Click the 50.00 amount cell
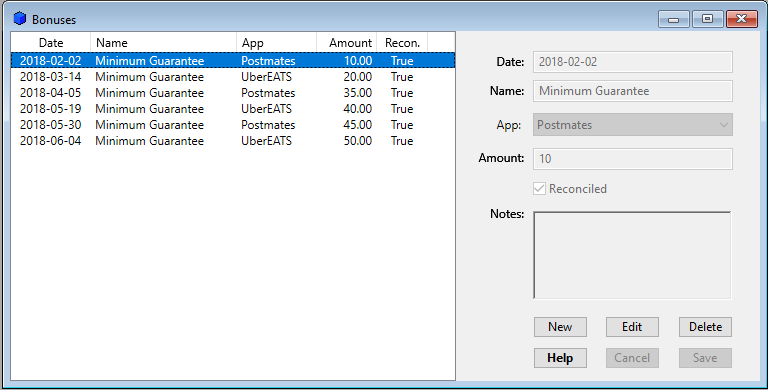Screen dimensions: 768x390 (x=358, y=141)
